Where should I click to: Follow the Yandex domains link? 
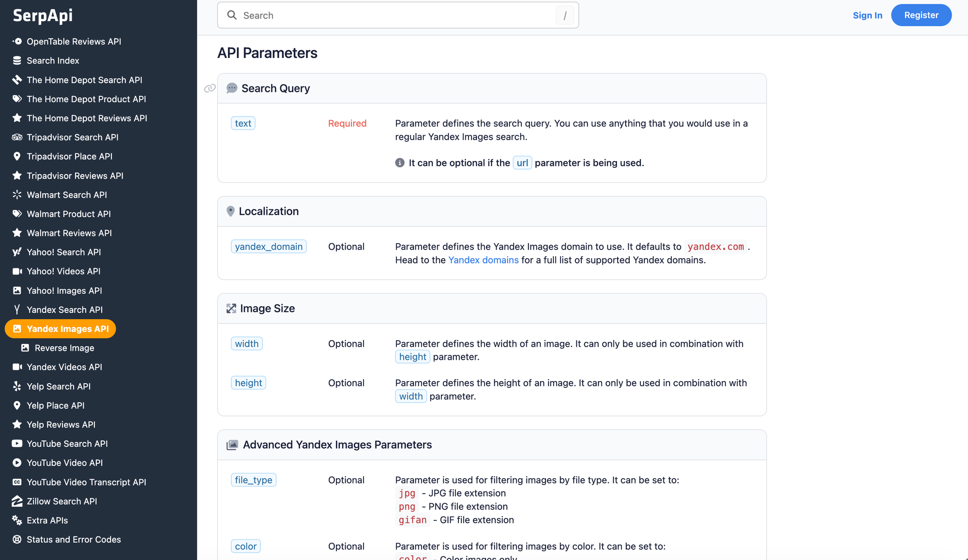coord(483,260)
